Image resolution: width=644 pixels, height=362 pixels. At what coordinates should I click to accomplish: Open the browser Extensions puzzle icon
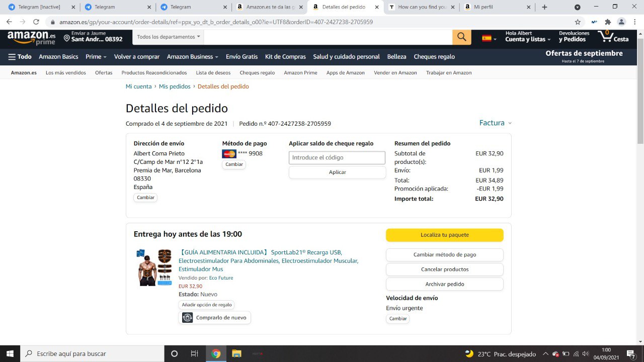click(x=608, y=22)
